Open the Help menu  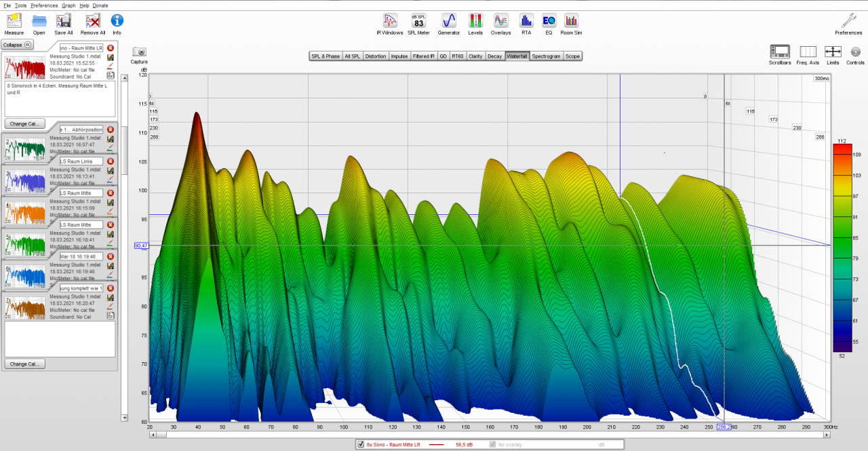coord(84,5)
